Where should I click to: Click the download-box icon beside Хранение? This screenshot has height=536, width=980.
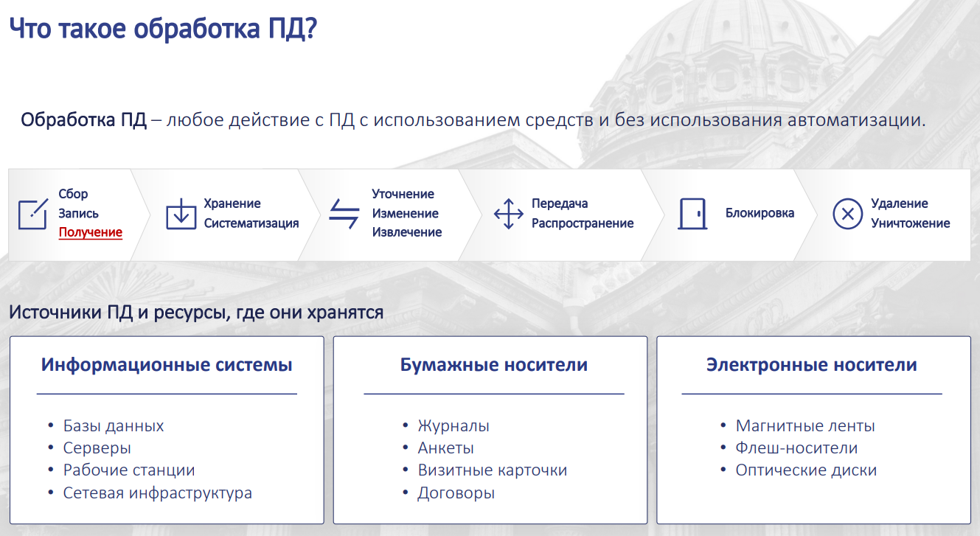coord(181,214)
